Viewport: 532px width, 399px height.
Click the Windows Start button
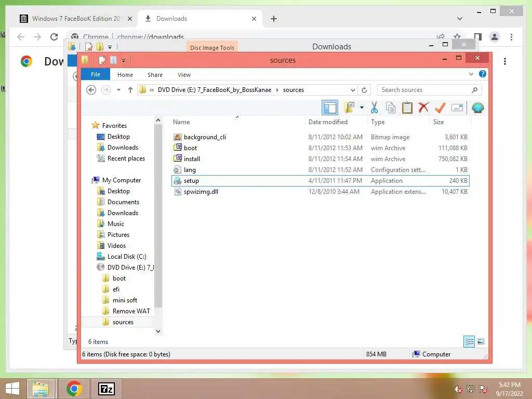pos(12,389)
